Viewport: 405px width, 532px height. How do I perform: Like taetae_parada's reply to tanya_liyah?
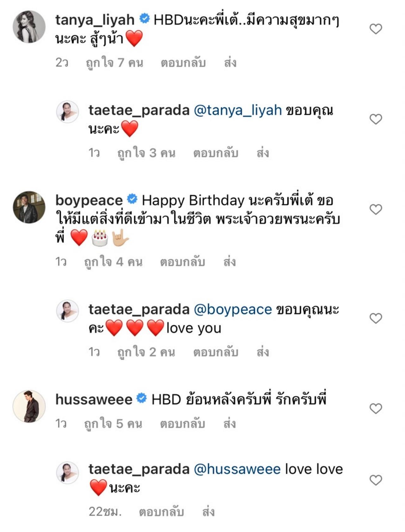[376, 119]
